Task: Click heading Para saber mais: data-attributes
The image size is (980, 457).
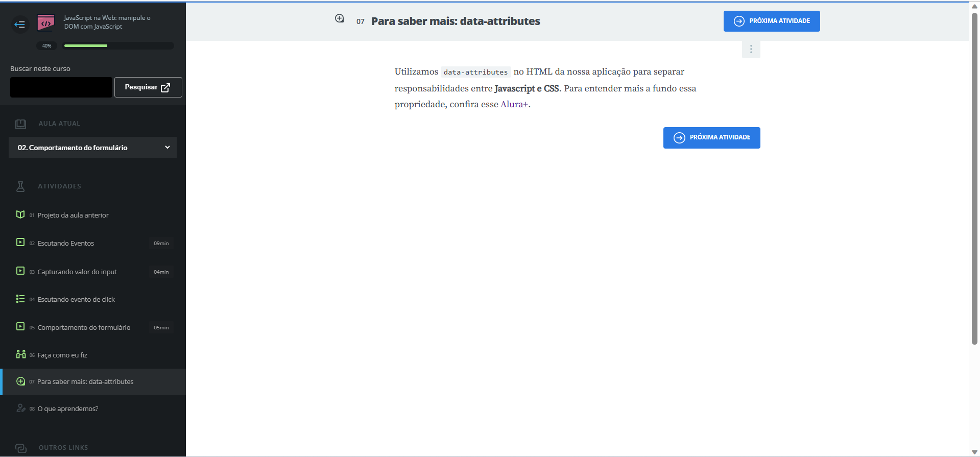Action: pyautogui.click(x=456, y=21)
